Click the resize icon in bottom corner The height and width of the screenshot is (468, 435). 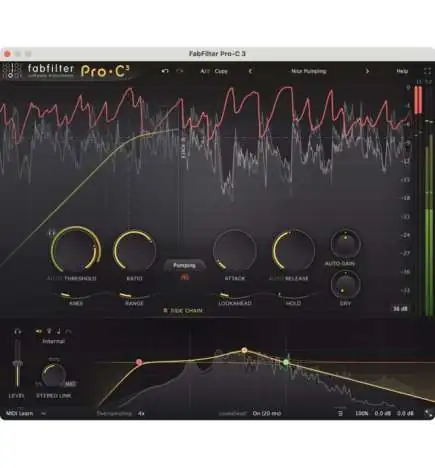[x=428, y=413]
